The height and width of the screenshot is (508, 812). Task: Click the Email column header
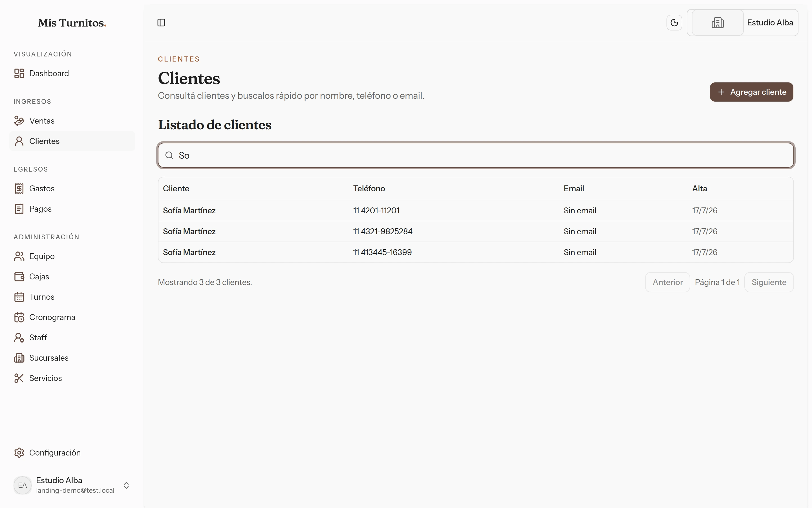[573, 189]
